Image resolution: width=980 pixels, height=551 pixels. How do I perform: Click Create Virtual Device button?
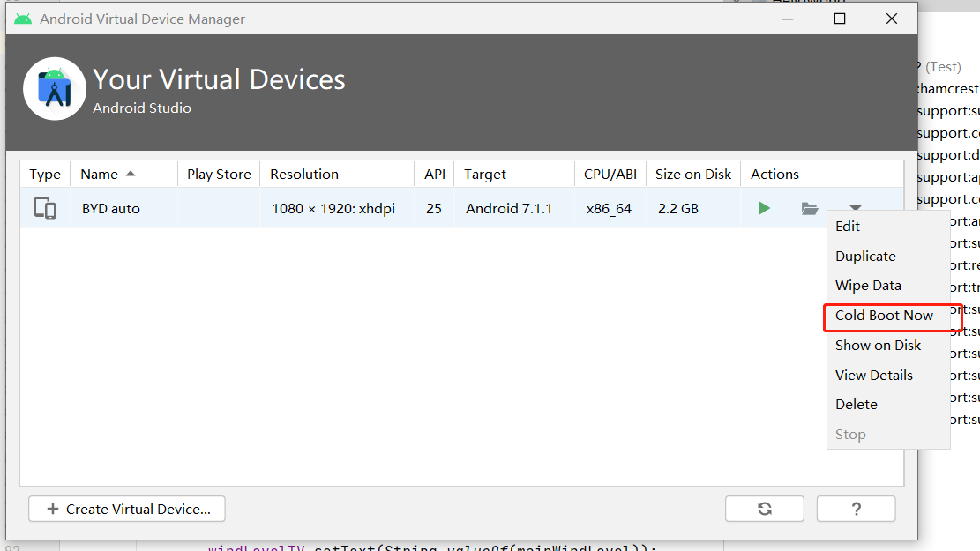[x=127, y=509]
